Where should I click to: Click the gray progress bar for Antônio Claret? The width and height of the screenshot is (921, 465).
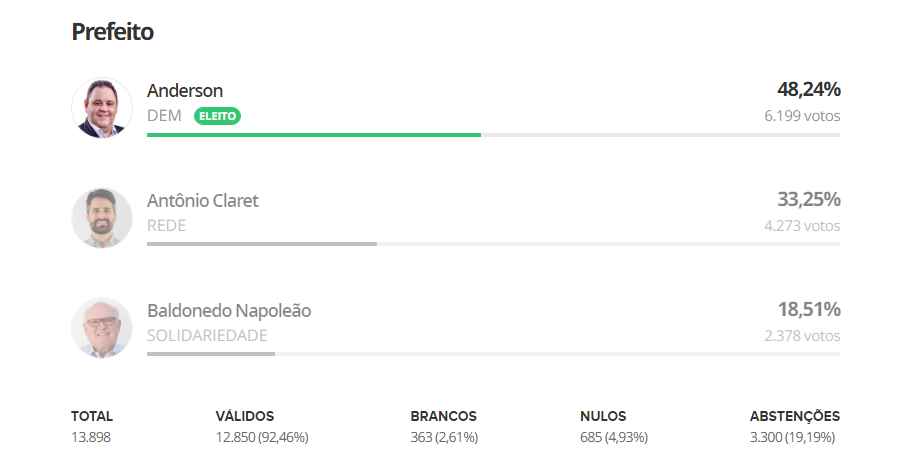[x=262, y=244]
